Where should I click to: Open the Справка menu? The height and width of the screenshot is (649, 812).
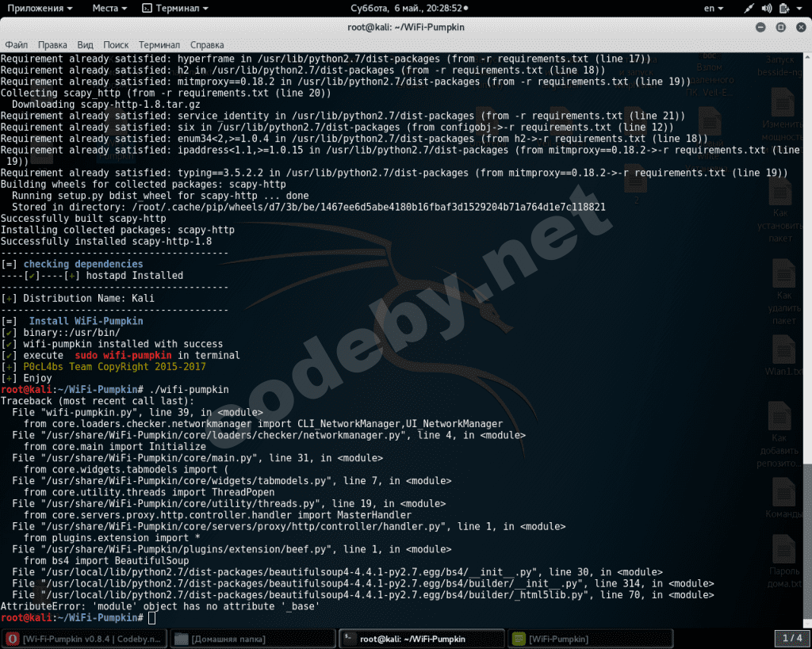pos(207,45)
